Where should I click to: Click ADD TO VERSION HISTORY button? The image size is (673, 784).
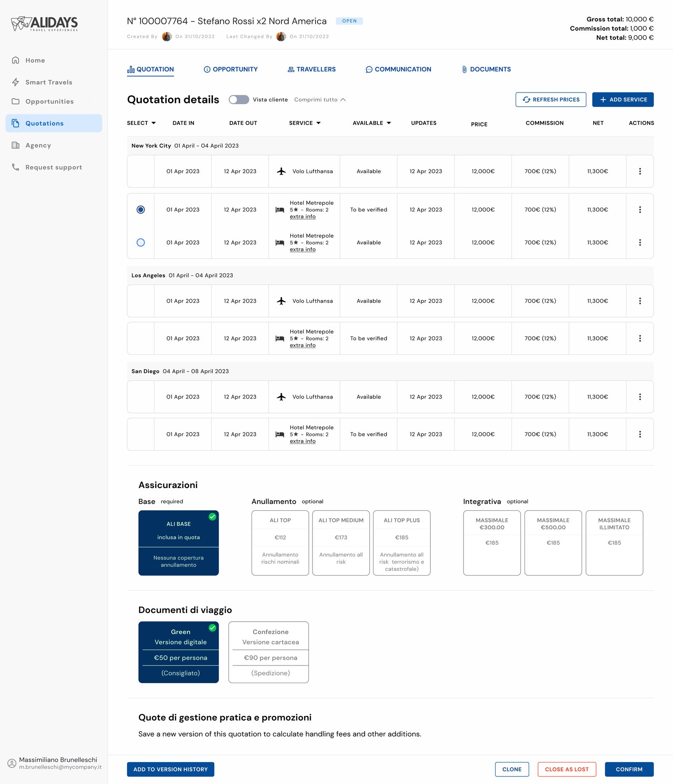[170, 769]
